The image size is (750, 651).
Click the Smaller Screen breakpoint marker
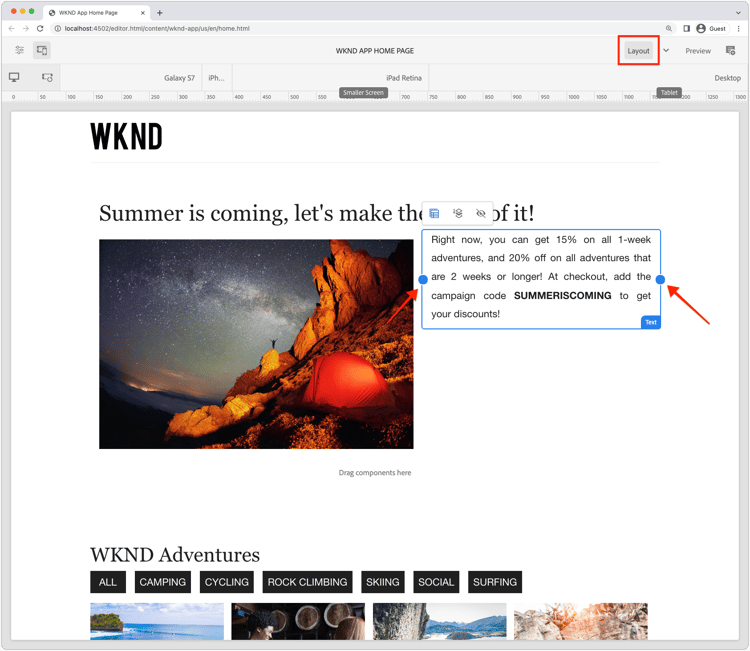coord(363,93)
